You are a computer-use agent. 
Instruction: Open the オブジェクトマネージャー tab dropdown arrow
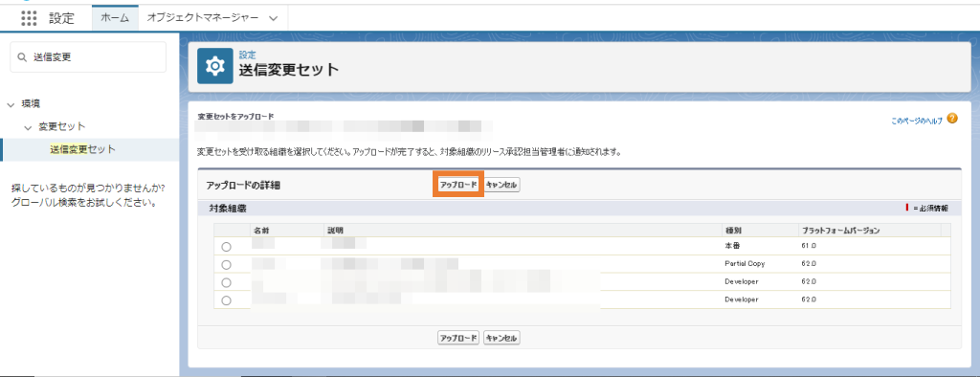click(x=273, y=18)
